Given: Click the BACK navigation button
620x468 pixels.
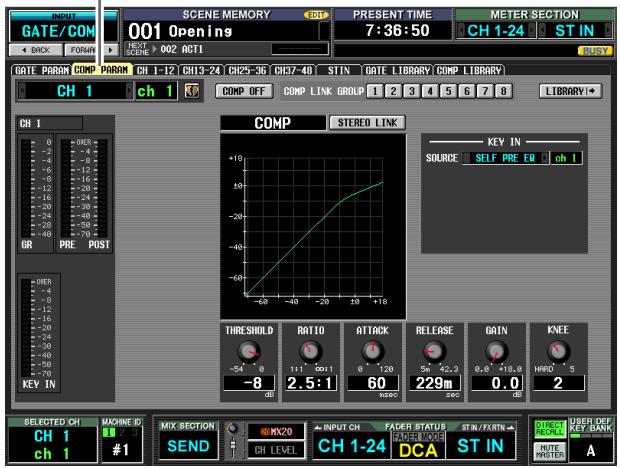Looking at the screenshot, I should [x=36, y=50].
